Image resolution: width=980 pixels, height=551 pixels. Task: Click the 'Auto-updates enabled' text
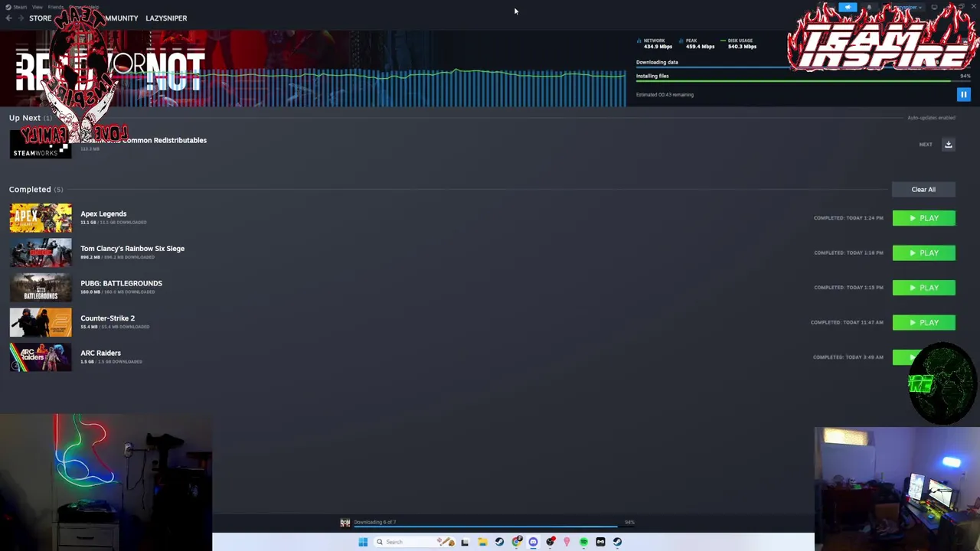point(931,118)
